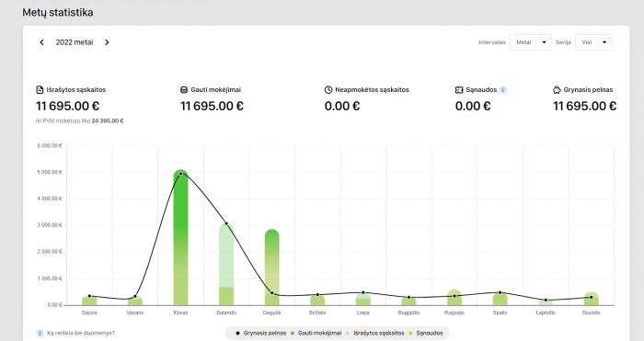Click the 'Rugsėjis' axis label
This screenshot has height=341, width=644.
click(454, 313)
